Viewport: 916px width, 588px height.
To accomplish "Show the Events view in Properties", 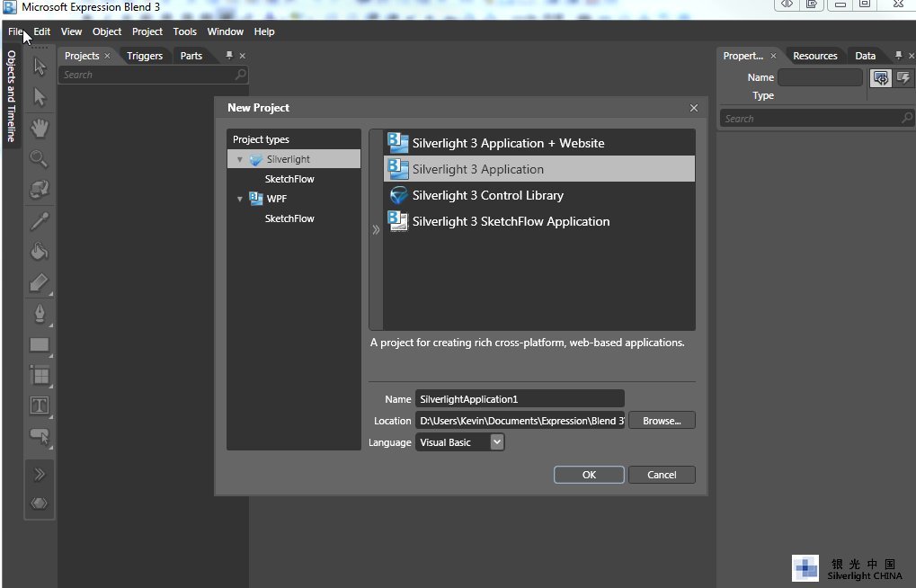I will point(902,78).
